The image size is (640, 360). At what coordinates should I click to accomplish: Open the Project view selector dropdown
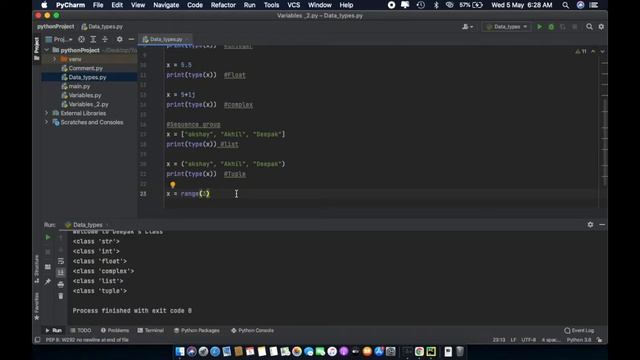[x=59, y=39]
